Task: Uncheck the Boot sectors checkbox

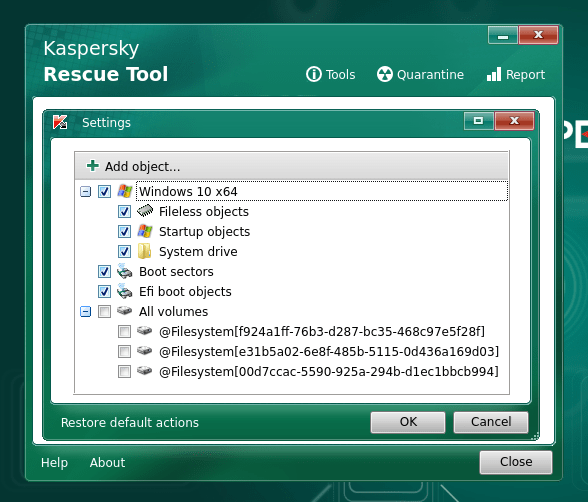Action: [104, 271]
